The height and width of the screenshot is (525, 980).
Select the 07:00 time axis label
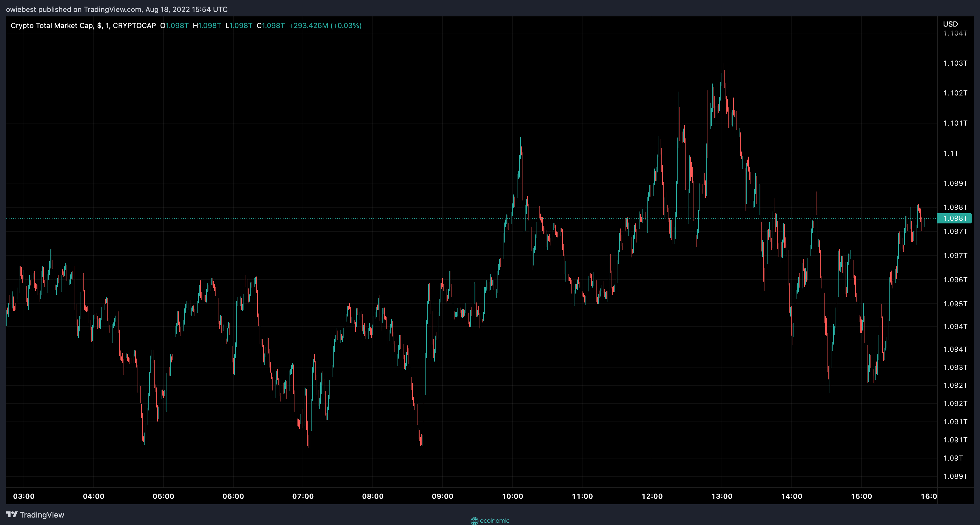click(303, 496)
